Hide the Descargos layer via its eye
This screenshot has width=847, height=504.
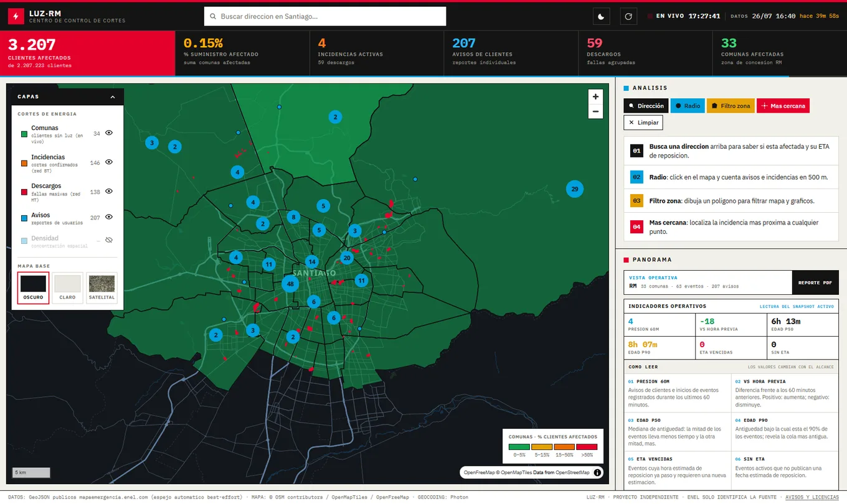tap(109, 191)
